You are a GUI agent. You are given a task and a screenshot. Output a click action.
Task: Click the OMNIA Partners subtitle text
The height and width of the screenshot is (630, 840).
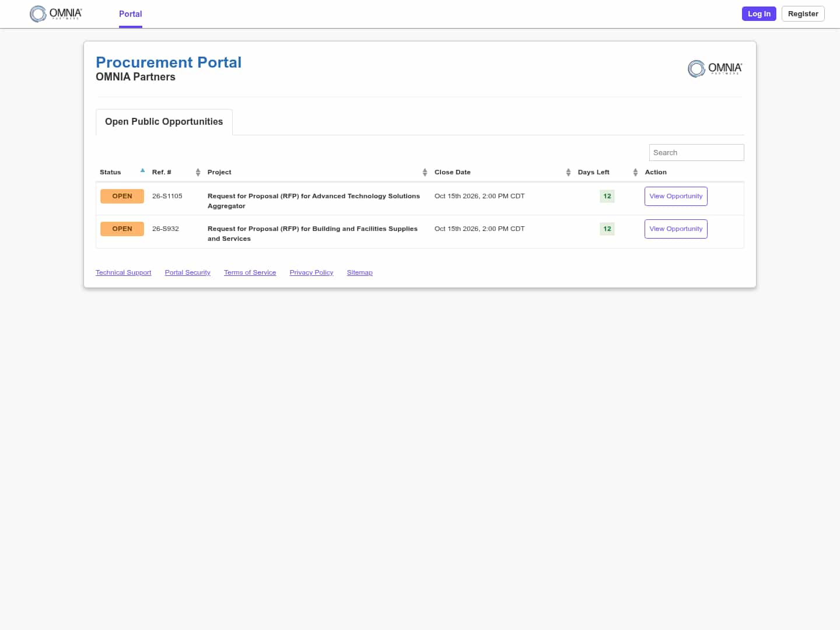coord(135,77)
